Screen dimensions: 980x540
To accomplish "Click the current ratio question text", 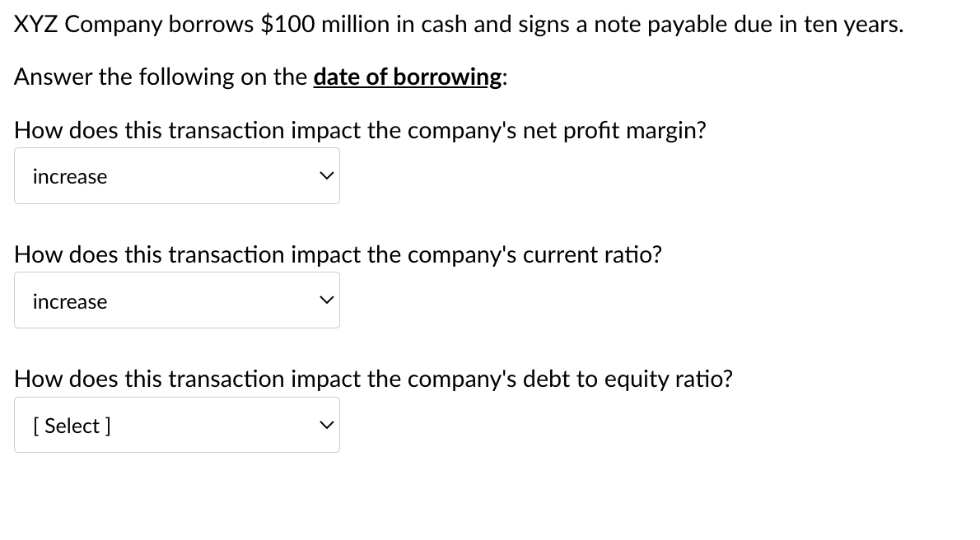I will pyautogui.click(x=338, y=254).
